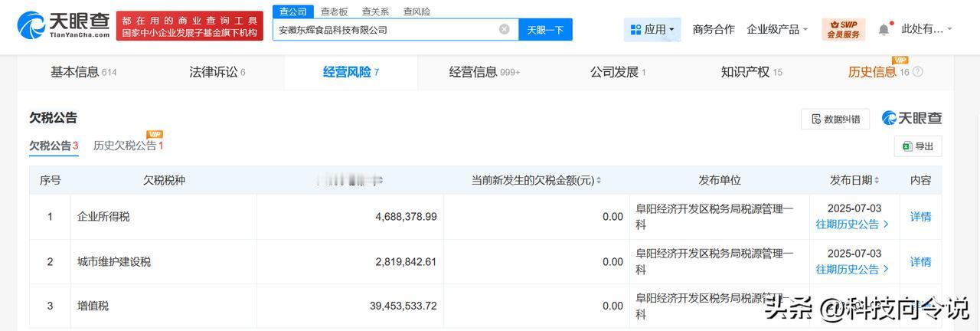Switch to the 查老板 search tab
Image resolution: width=980 pixels, height=331 pixels.
click(x=334, y=11)
